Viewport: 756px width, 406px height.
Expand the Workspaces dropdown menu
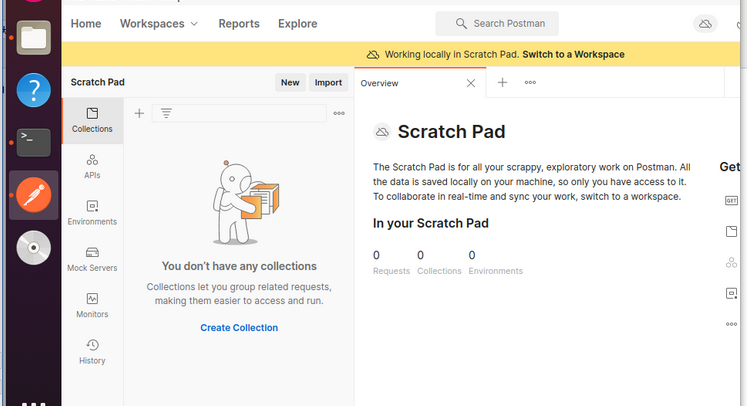coord(159,23)
